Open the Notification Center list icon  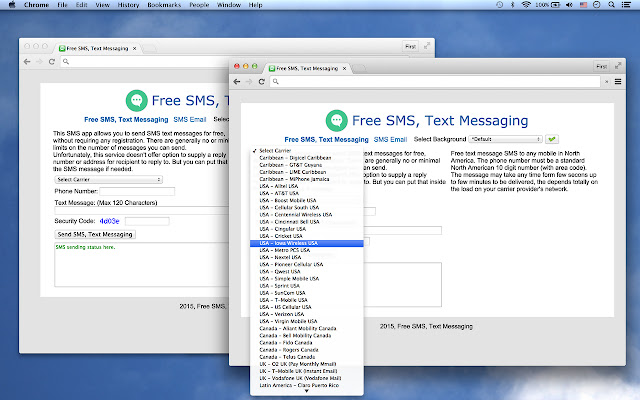click(x=626, y=5)
